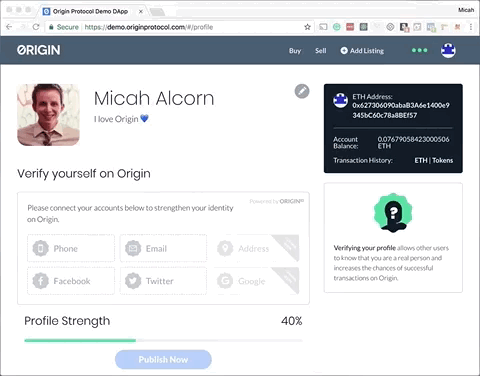Click the Secure lock indicator
Viewport: 480px width, 376px height.
(64, 27)
